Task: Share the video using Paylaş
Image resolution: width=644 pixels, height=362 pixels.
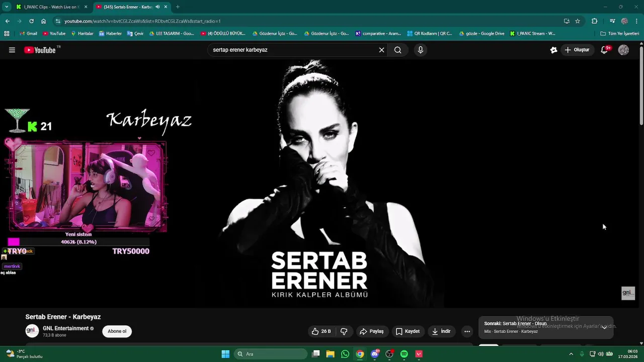Action: click(x=372, y=331)
